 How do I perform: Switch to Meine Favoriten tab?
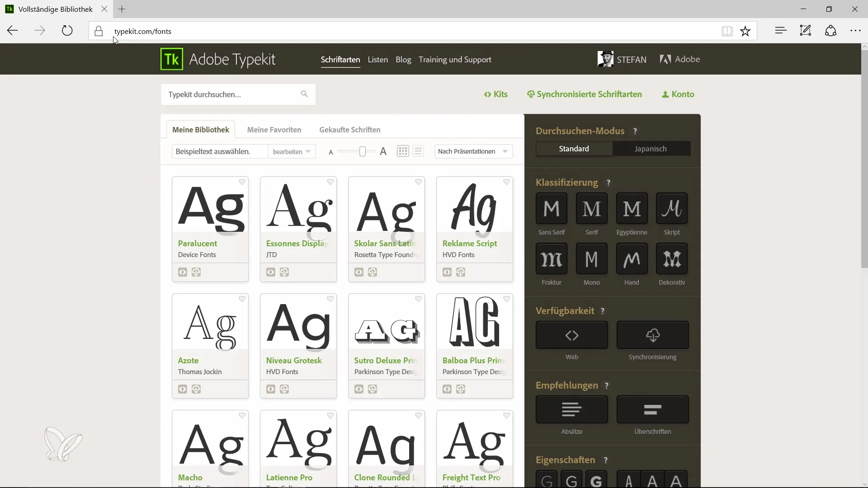pyautogui.click(x=274, y=130)
